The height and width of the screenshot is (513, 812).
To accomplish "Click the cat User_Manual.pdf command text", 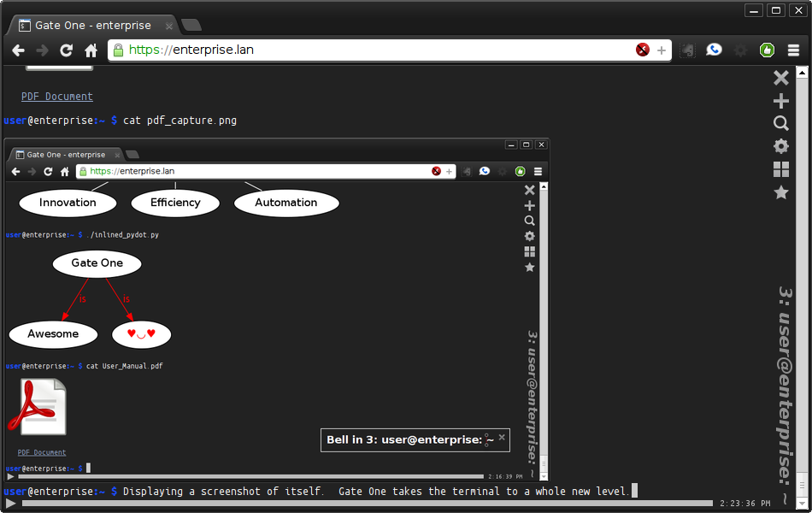I will coord(124,366).
